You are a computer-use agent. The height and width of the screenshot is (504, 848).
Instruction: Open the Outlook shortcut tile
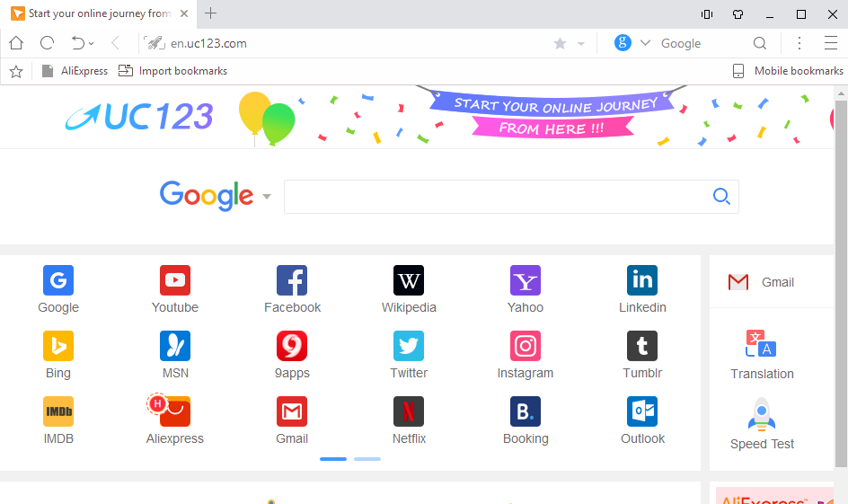[x=642, y=420]
